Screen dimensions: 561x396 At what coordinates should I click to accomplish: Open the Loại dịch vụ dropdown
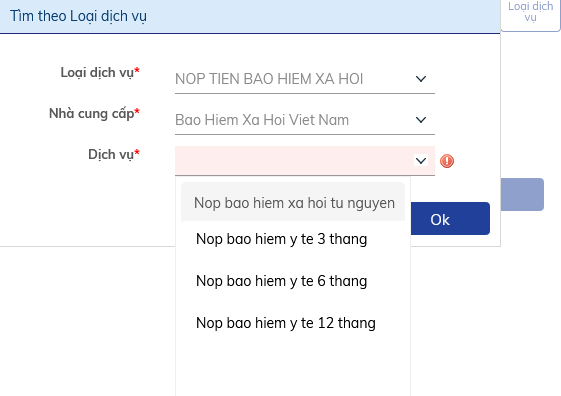[305, 79]
